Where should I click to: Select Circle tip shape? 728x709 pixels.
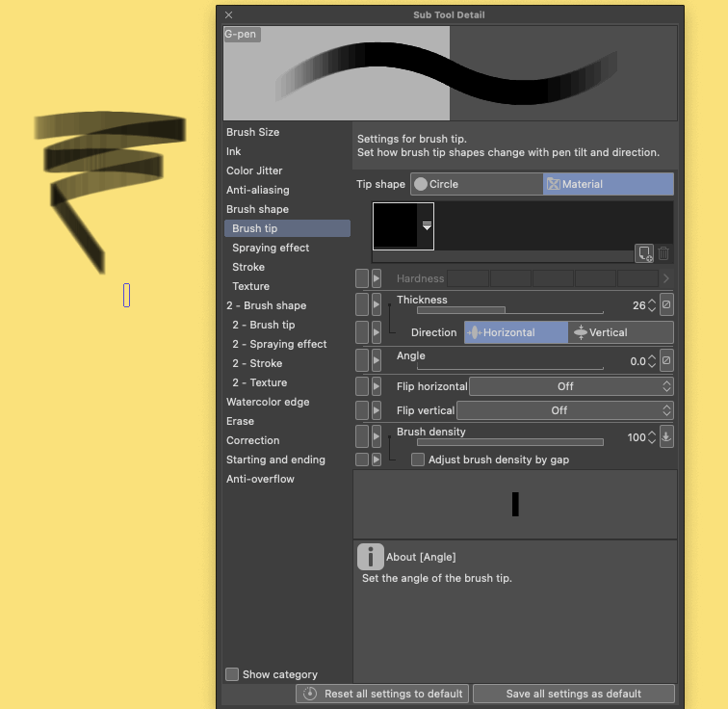(x=477, y=184)
